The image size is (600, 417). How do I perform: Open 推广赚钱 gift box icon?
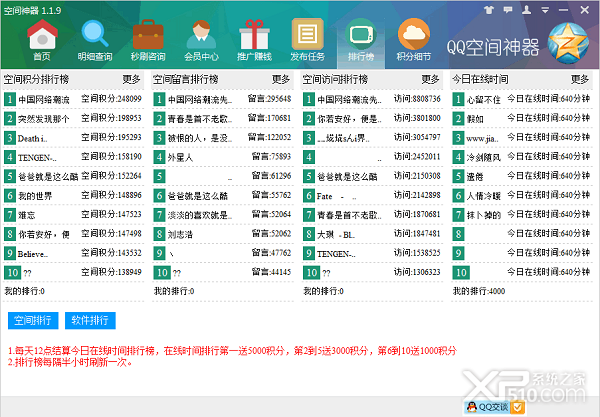254,35
